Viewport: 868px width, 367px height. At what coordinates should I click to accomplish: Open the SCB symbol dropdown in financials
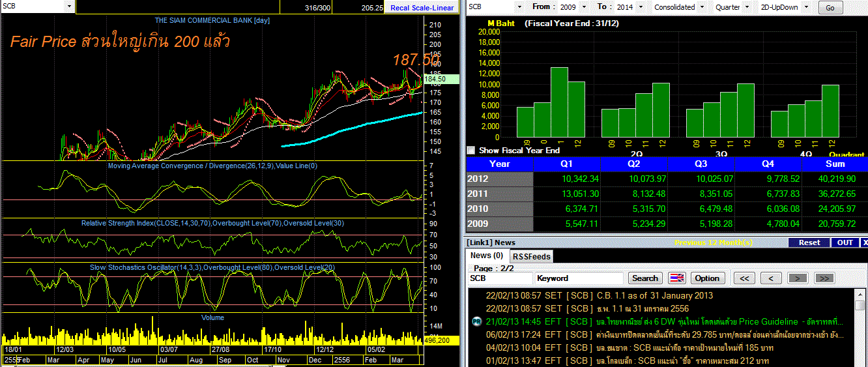[519, 7]
